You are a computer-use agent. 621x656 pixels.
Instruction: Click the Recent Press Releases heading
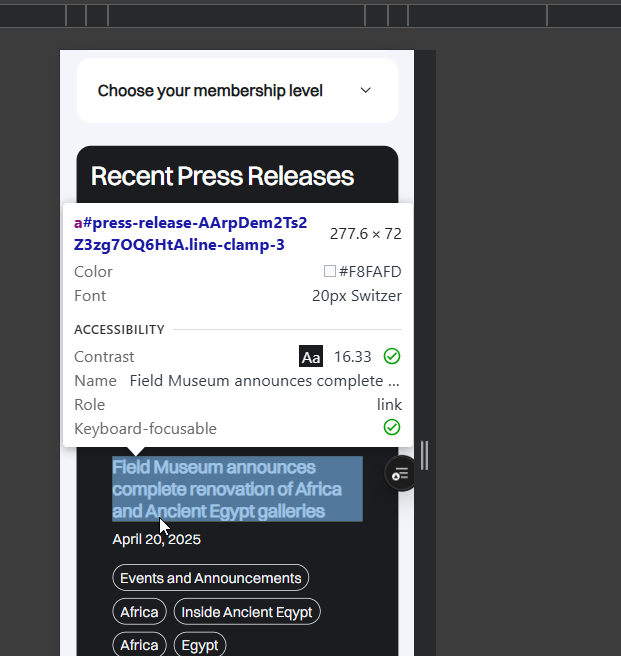pos(222,176)
